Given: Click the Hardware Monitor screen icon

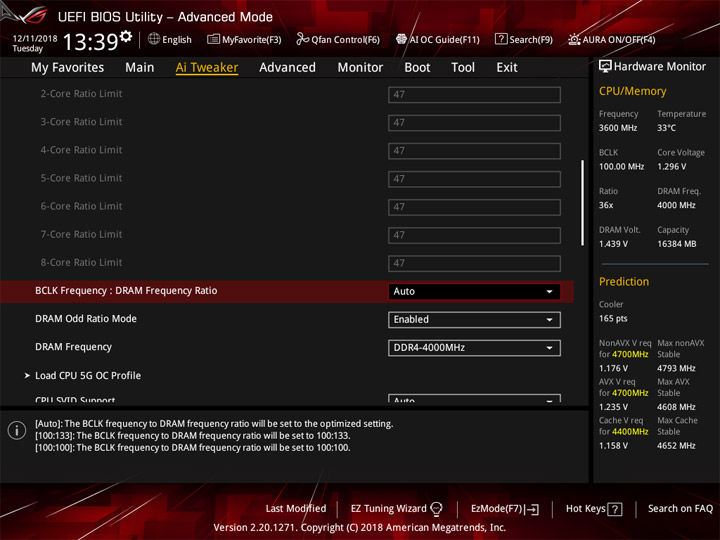Looking at the screenshot, I should tap(605, 67).
